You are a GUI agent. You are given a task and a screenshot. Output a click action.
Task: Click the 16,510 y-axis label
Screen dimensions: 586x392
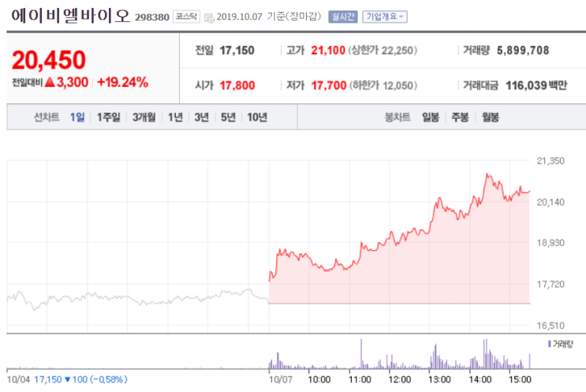tap(551, 326)
